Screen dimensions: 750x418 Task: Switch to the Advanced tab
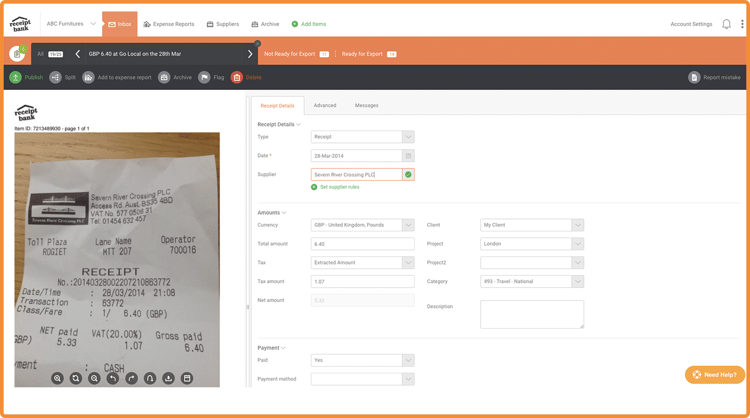pos(325,105)
